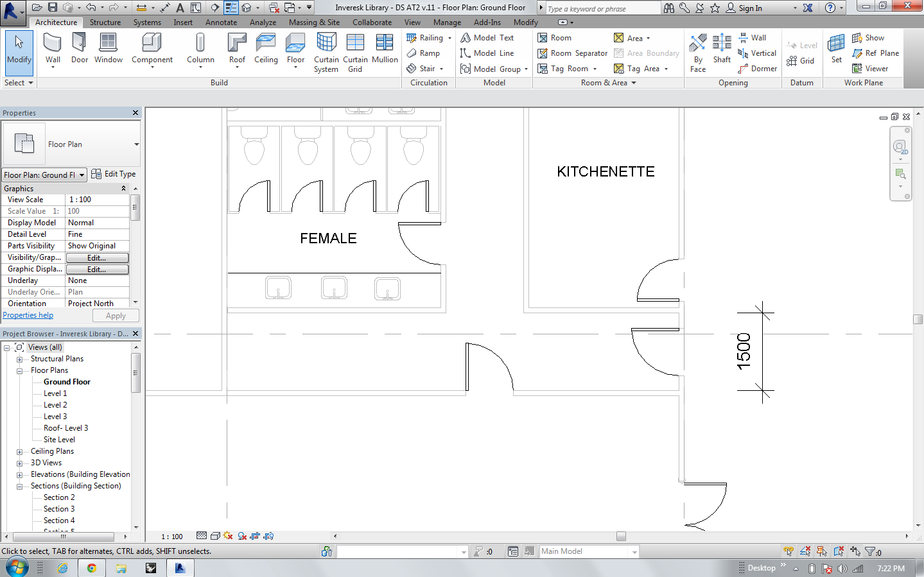Select Room Separator tool

click(572, 53)
